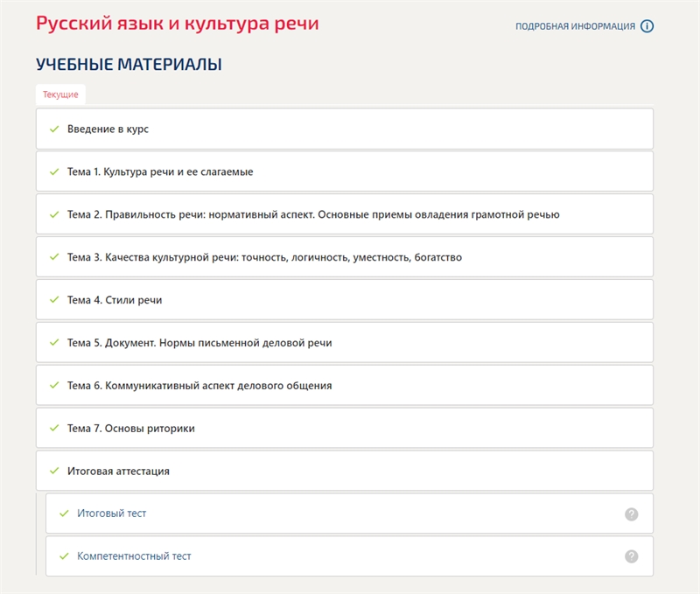Image resolution: width=700 pixels, height=594 pixels.
Task: Open the Итоговый тест link
Action: (112, 514)
